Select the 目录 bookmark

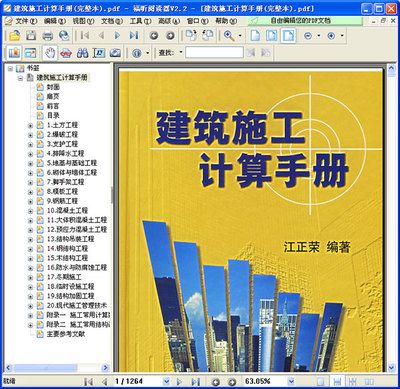click(x=53, y=115)
